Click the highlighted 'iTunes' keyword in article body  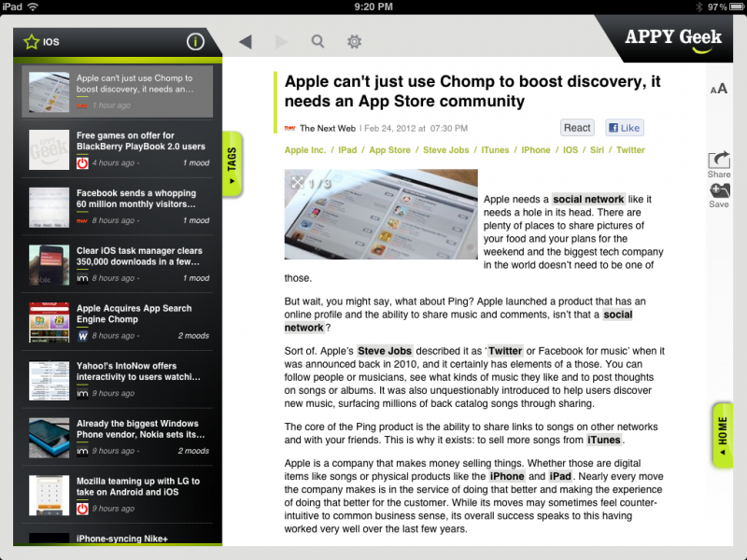603,440
